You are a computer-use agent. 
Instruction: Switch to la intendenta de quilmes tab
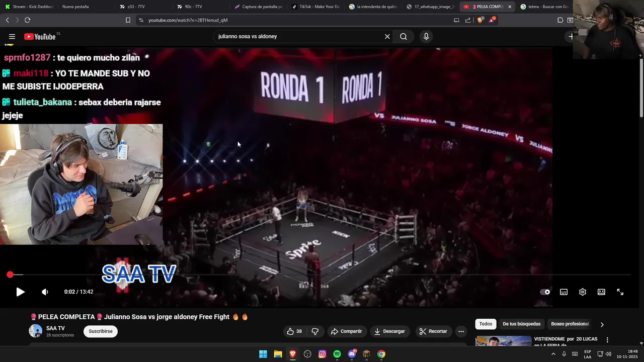[x=373, y=7]
